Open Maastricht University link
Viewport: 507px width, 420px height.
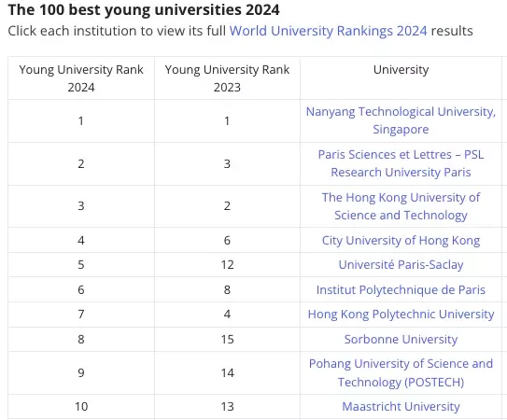pyautogui.click(x=401, y=406)
